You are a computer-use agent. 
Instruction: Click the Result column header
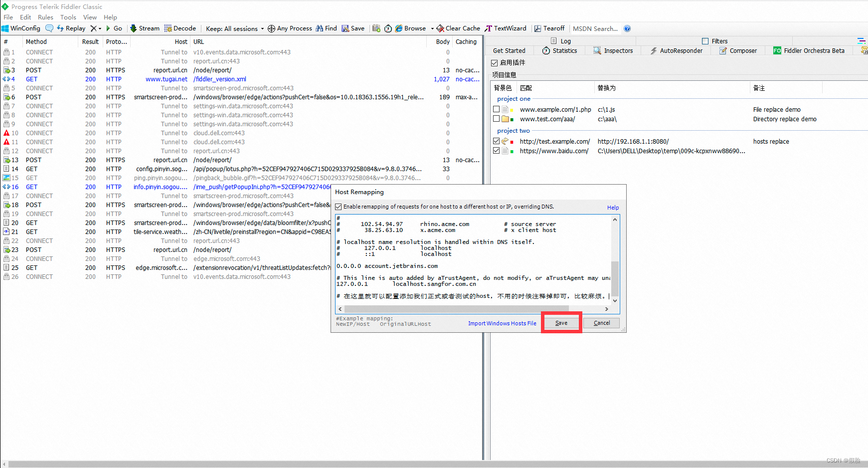(91, 42)
